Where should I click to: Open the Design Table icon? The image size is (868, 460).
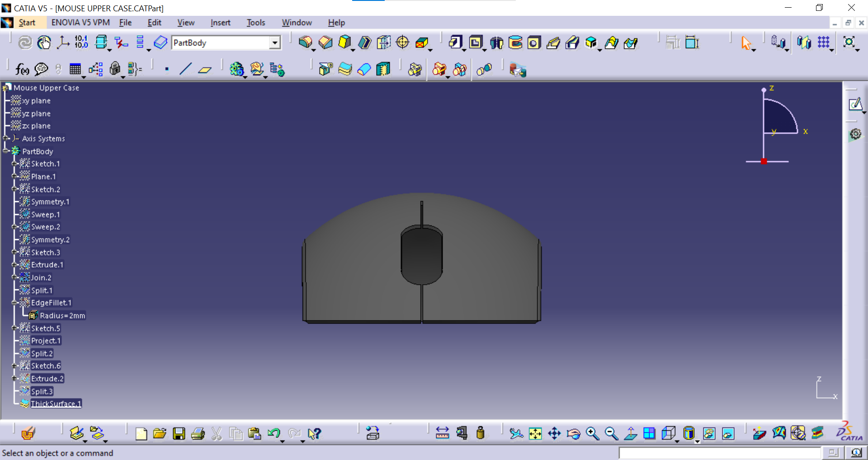point(75,69)
